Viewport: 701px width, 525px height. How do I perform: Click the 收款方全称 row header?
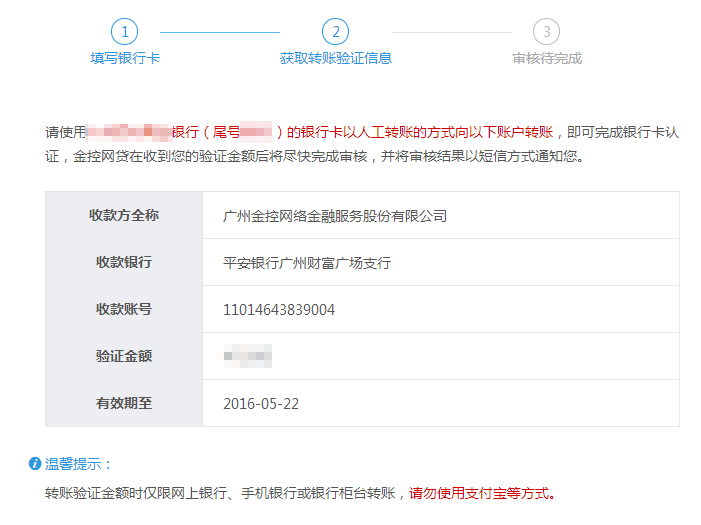point(124,216)
